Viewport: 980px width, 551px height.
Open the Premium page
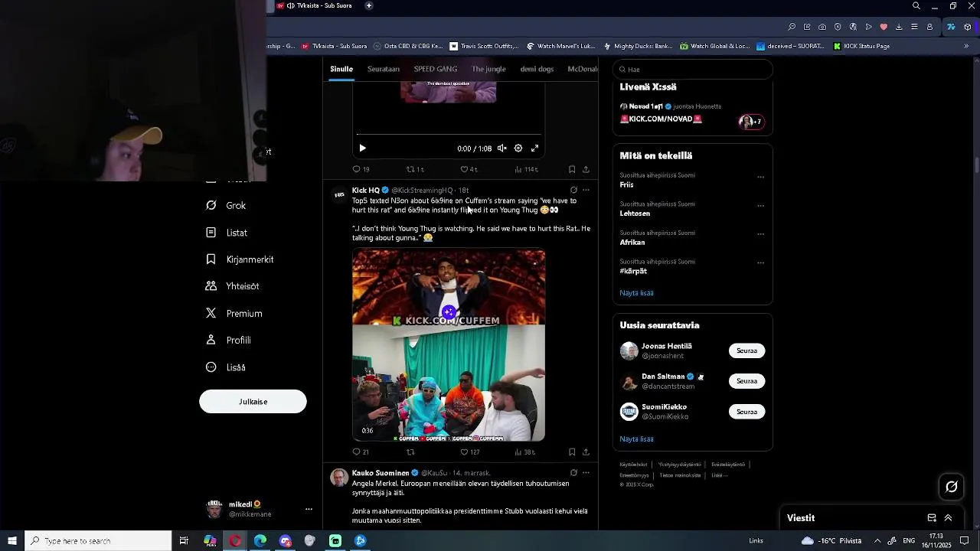234,313
